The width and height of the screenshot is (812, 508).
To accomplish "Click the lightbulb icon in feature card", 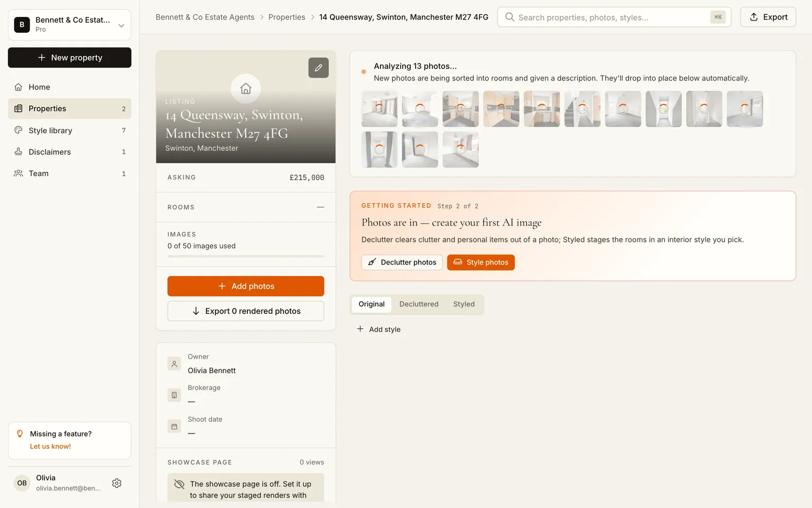I will click(x=20, y=434).
